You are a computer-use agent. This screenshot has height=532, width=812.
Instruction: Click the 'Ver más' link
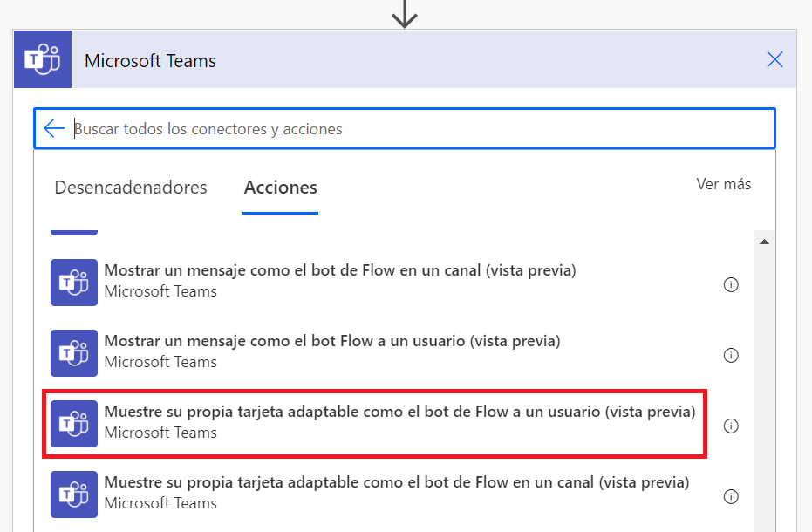coord(723,184)
